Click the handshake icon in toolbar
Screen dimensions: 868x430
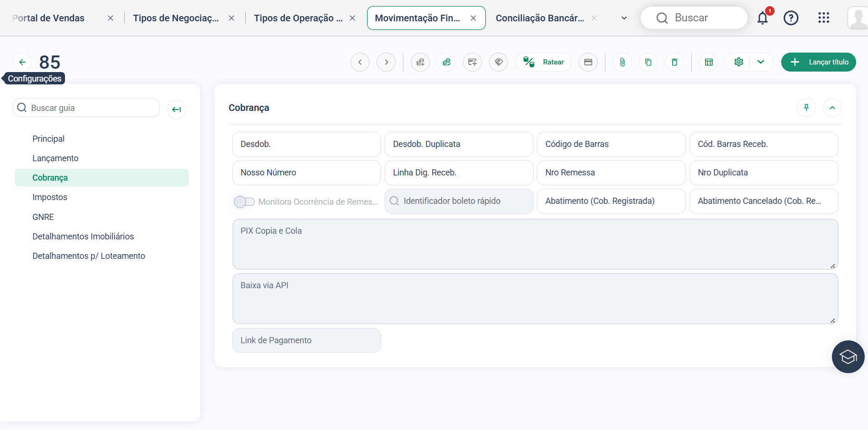[499, 62]
